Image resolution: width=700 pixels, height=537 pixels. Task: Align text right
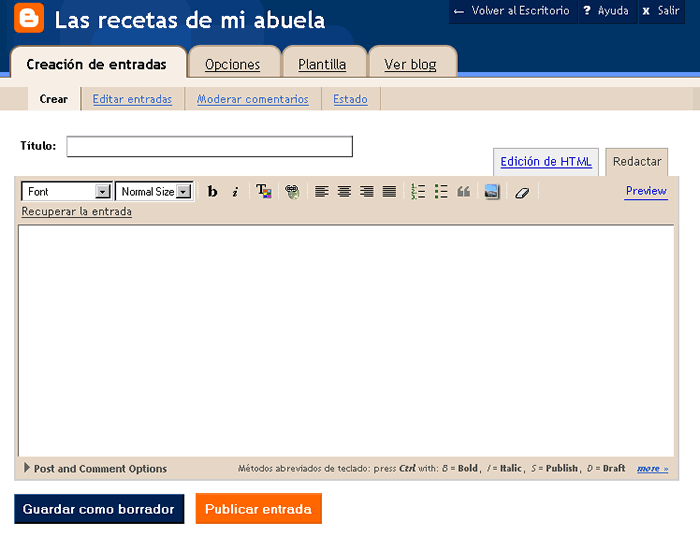point(367,191)
